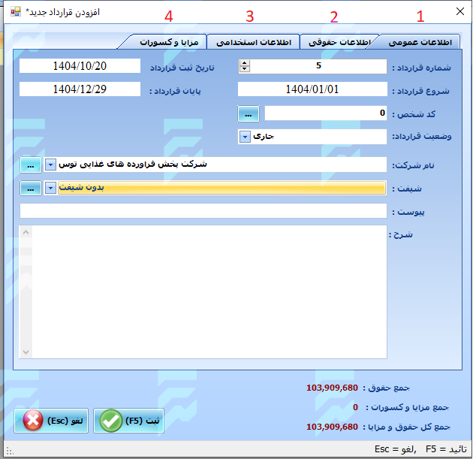Expand the شیفت shift dropdown arrow
This screenshot has width=476, height=459.
point(50,188)
